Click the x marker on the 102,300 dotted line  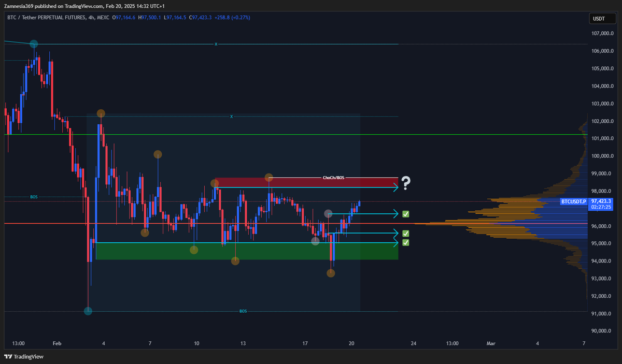click(x=232, y=117)
